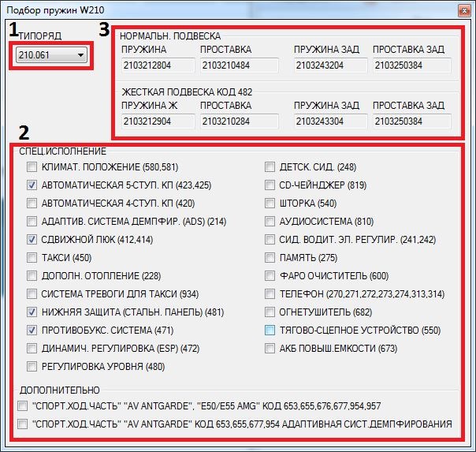Image resolution: width=476 pixels, height=452 pixels.
Task: Check sport chassis E50/E55 AMG option
Action: pos(23,405)
